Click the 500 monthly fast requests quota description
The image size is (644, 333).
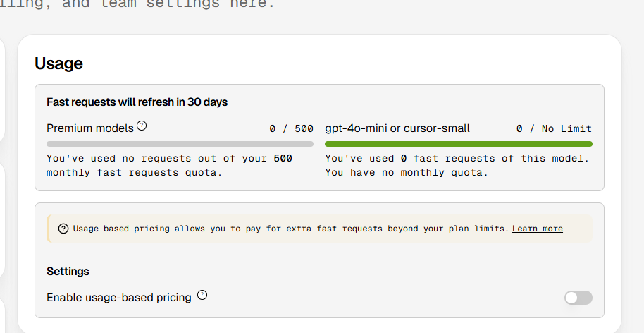[169, 165]
